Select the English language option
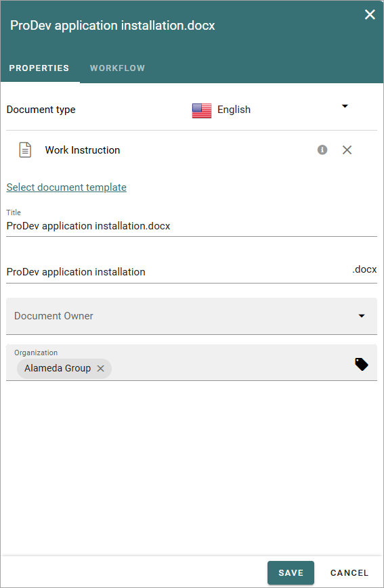 click(234, 110)
